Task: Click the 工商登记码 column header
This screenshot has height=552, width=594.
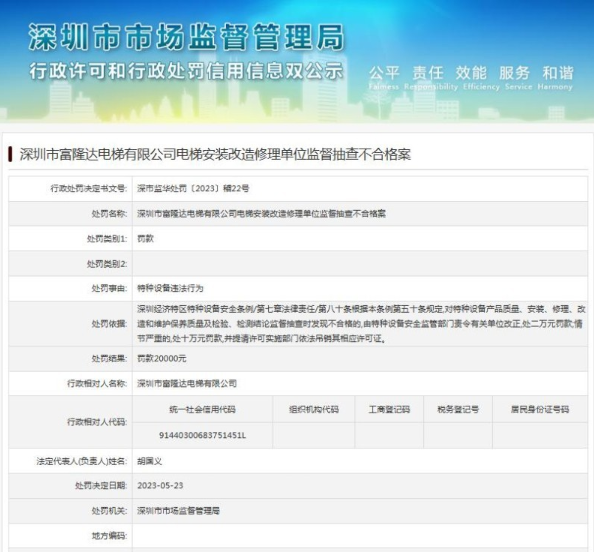Action: click(389, 410)
